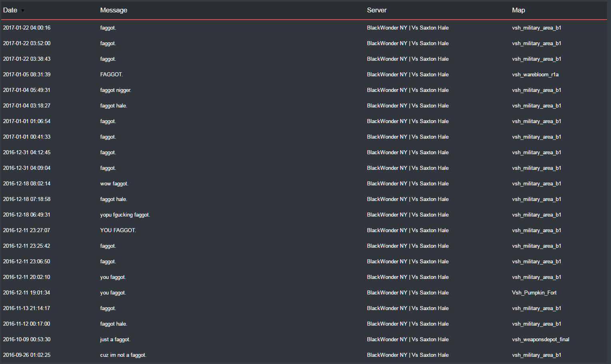The width and height of the screenshot is (611, 364).
Task: Click the server cell in the 2016-12-11 19:01:34 row
Action: coord(407,292)
